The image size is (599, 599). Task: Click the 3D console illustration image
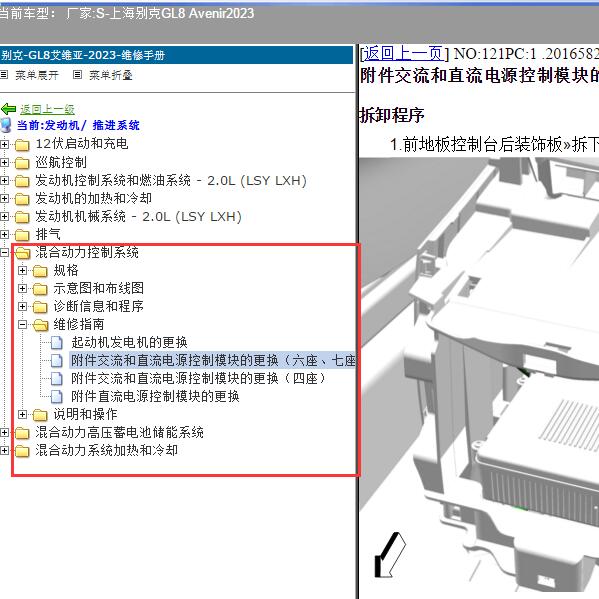(x=479, y=375)
